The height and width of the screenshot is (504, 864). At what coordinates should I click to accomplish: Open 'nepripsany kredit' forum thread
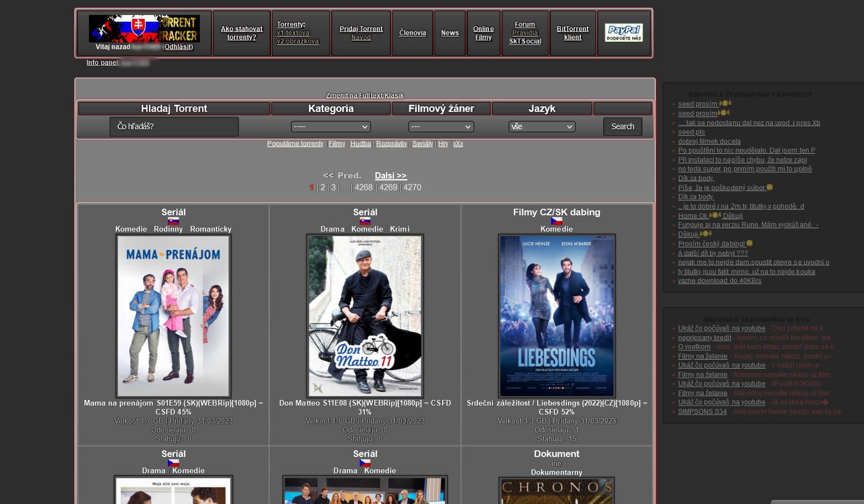point(705,338)
